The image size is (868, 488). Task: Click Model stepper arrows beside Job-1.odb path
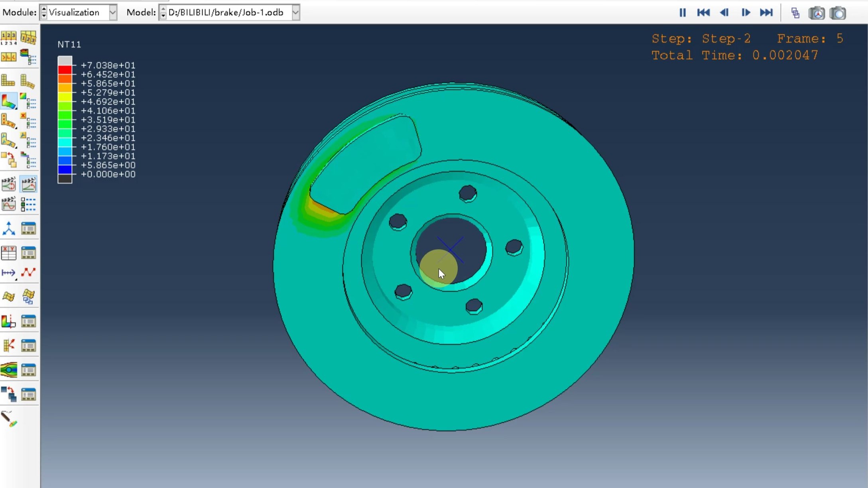click(x=163, y=12)
